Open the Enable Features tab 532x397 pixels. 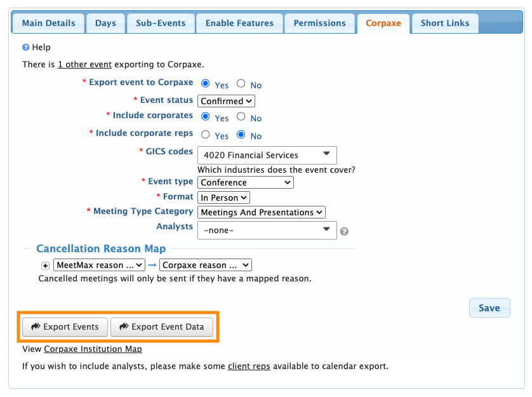pos(239,23)
